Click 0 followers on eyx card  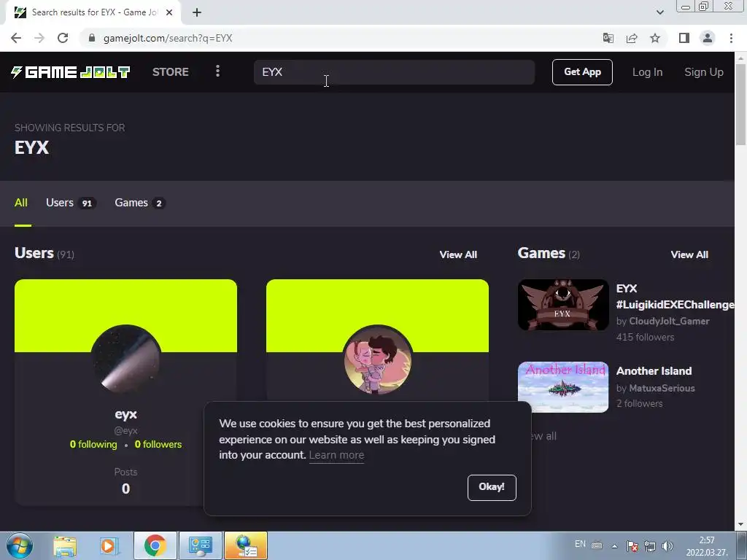pos(158,444)
